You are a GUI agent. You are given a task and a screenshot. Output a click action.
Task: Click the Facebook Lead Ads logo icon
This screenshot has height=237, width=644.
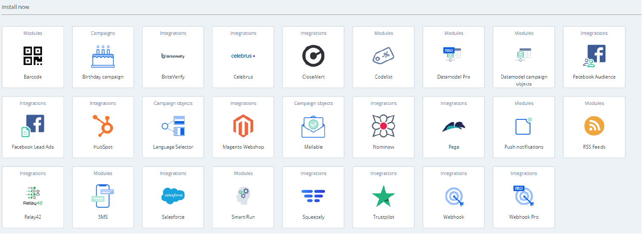coord(33,126)
